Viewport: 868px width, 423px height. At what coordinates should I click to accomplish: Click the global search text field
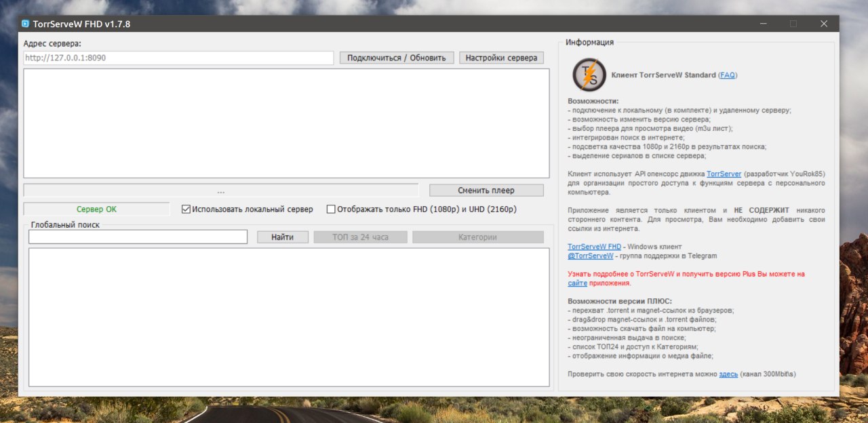click(x=138, y=237)
